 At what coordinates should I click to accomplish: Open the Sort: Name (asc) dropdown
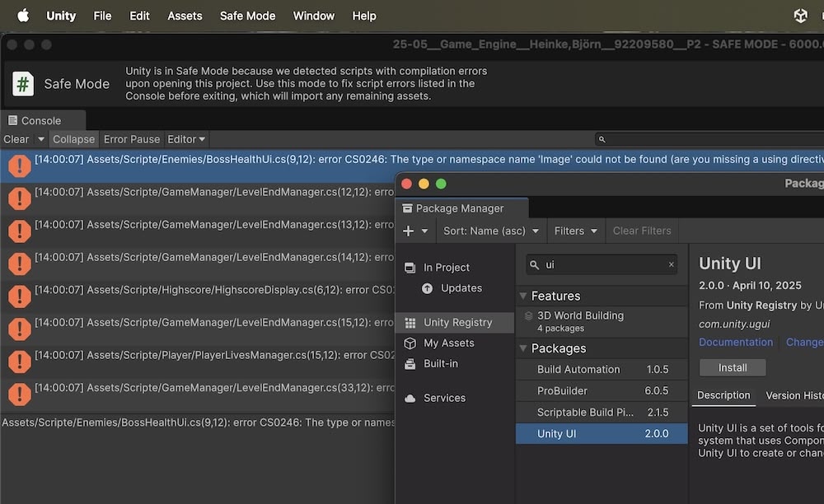point(490,231)
